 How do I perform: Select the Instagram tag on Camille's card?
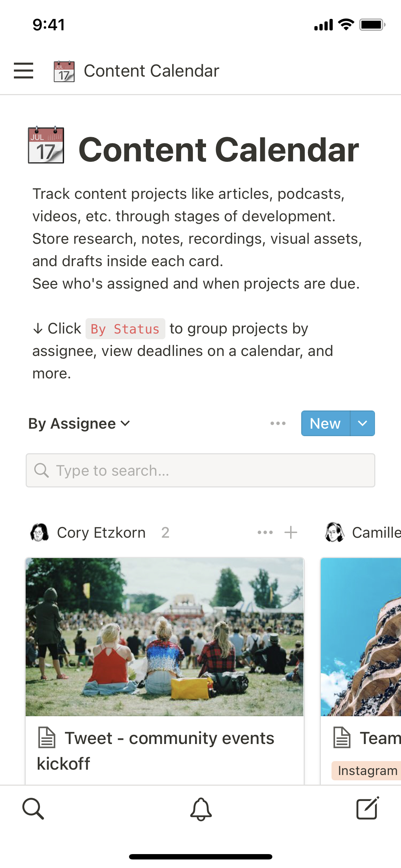367,771
